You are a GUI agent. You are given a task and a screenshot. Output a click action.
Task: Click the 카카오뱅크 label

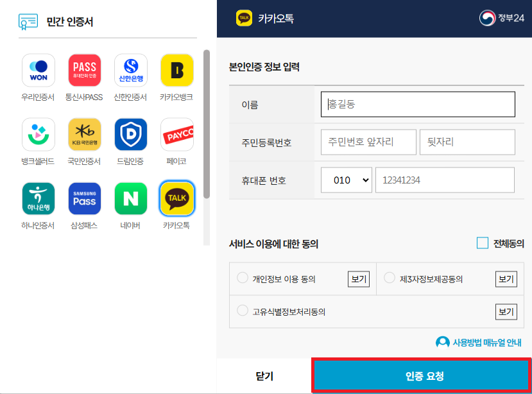coord(176,97)
